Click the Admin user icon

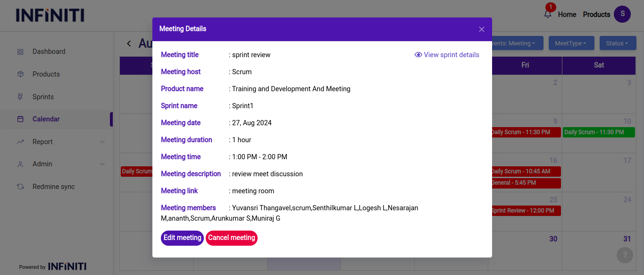(x=20, y=164)
